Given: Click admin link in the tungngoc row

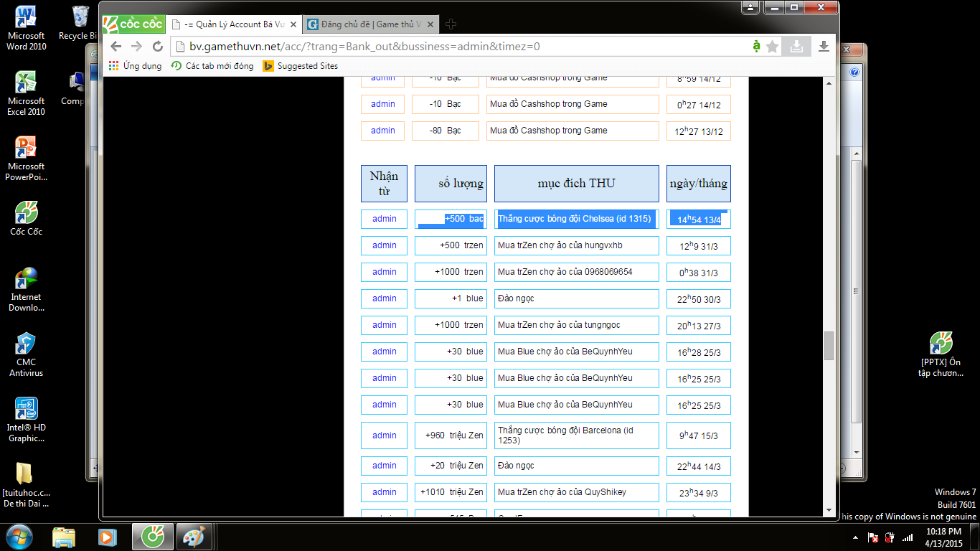Looking at the screenshot, I should 385,325.
